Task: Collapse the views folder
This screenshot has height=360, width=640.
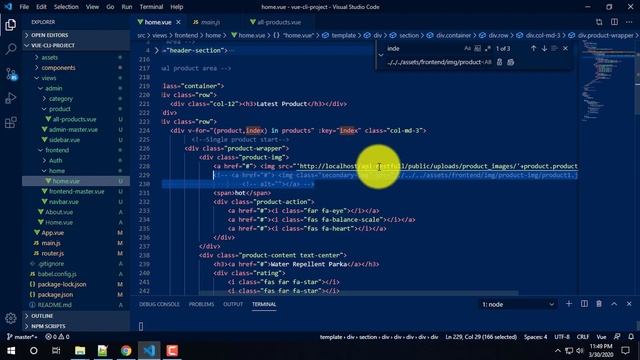Action: 76,78
